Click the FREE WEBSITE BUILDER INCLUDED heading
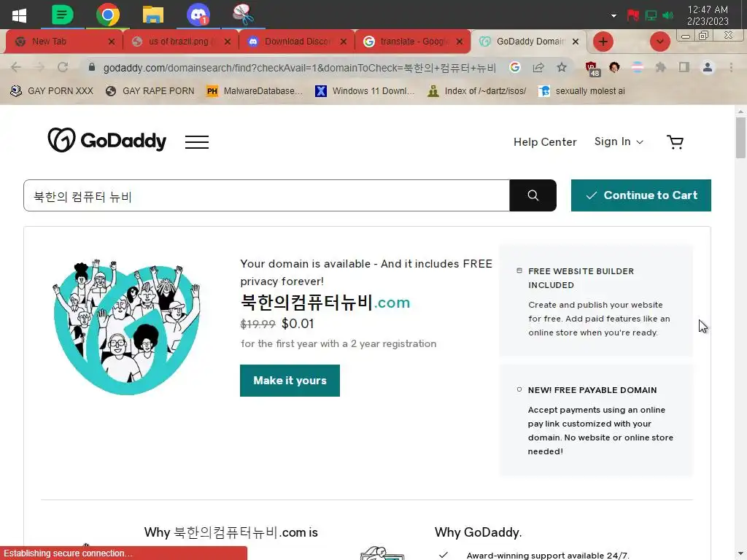This screenshot has width=747, height=560. (581, 278)
